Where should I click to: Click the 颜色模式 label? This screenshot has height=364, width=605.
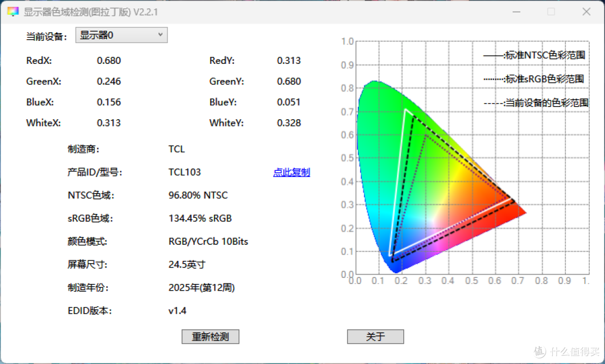[87, 241]
